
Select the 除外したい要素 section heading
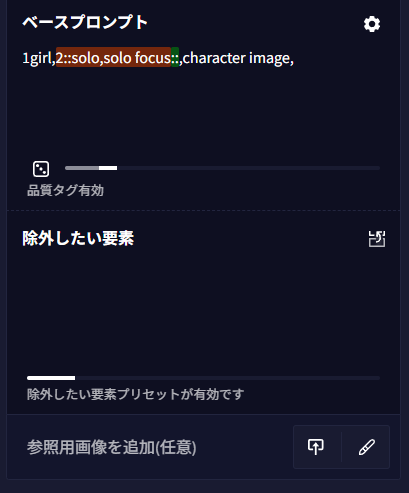click(78, 238)
